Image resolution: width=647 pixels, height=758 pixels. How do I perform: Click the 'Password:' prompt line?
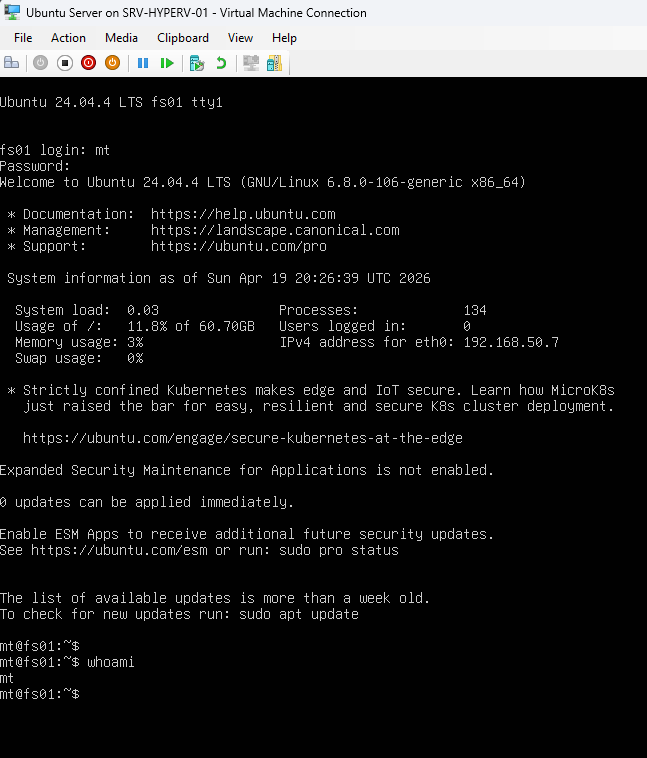point(35,166)
